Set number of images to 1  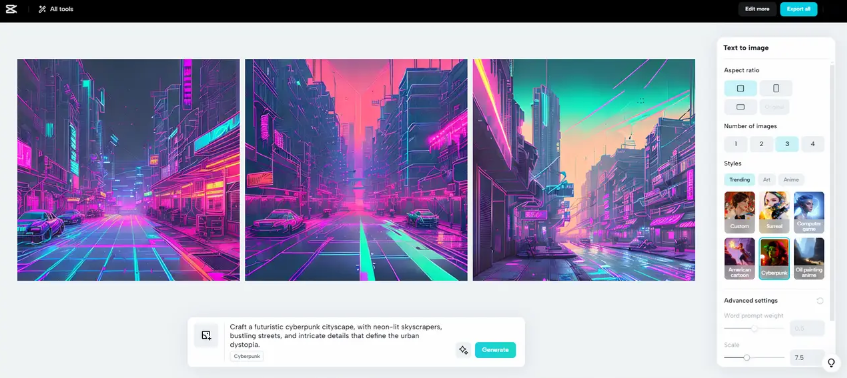point(736,144)
